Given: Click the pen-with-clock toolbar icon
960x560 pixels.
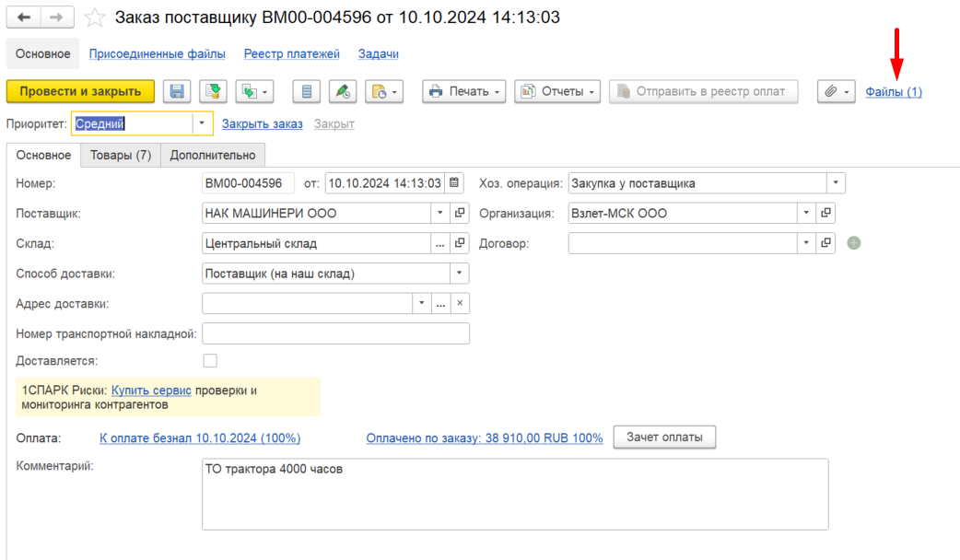Looking at the screenshot, I should (x=343, y=91).
